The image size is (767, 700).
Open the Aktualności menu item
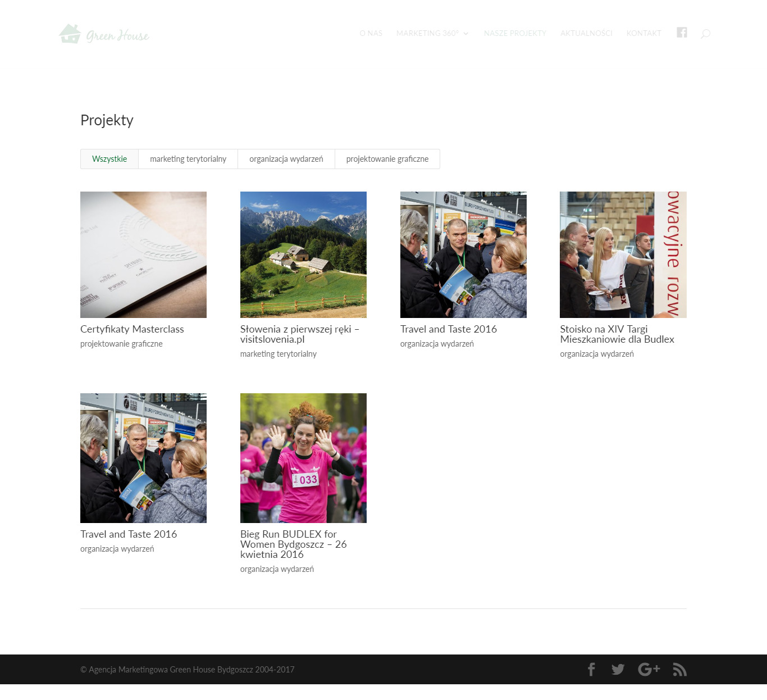(x=586, y=34)
